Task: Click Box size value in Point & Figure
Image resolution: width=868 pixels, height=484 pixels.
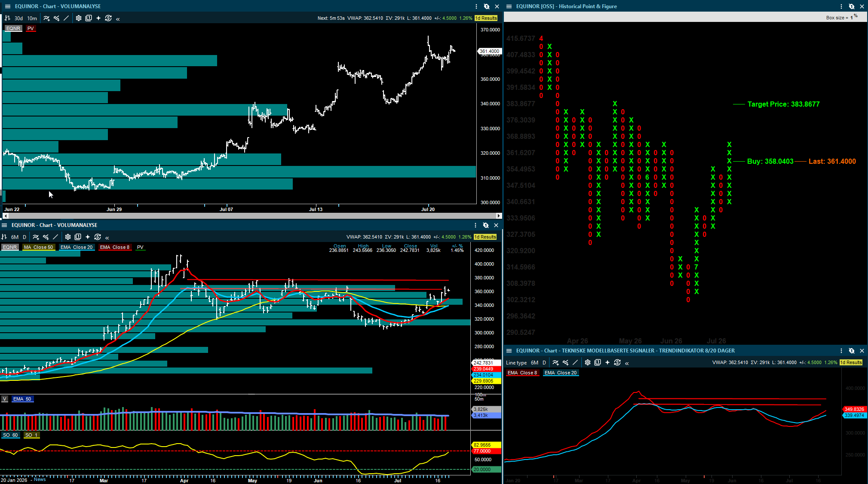Action: point(851,18)
